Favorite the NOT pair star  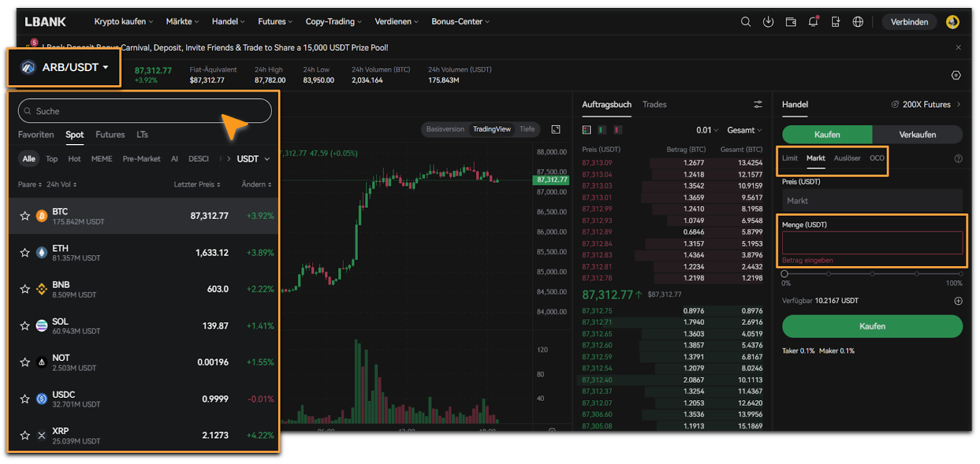(25, 362)
